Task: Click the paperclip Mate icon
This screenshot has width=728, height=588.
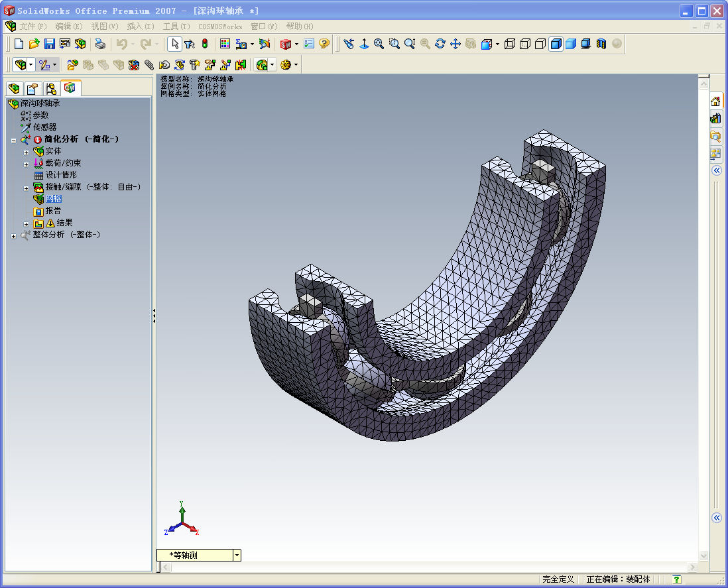Action: coord(149,65)
